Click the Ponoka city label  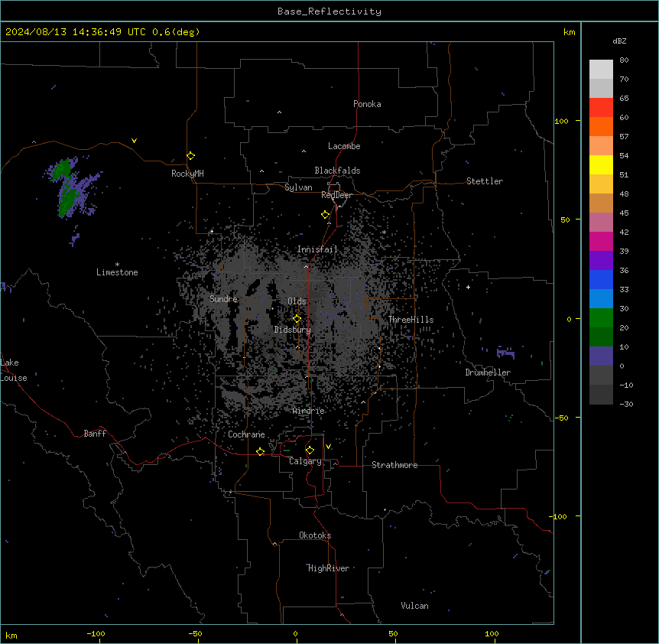coord(367,104)
